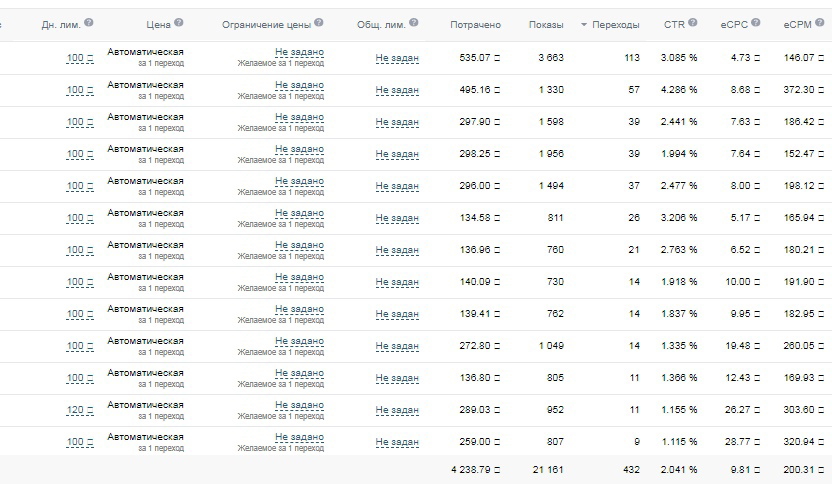The width and height of the screenshot is (832, 484).
Task: Click Не задан in the 495.16 spent row
Action: click(397, 90)
